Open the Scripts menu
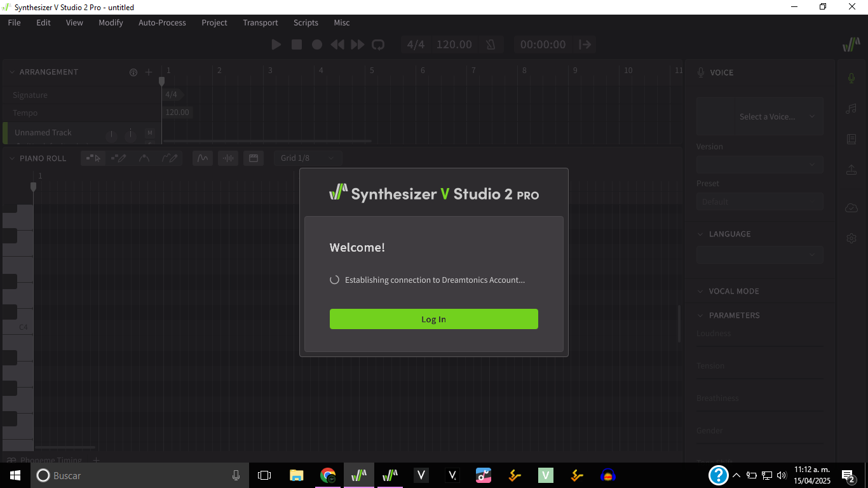Screen dimensions: 868x488 click(306, 22)
